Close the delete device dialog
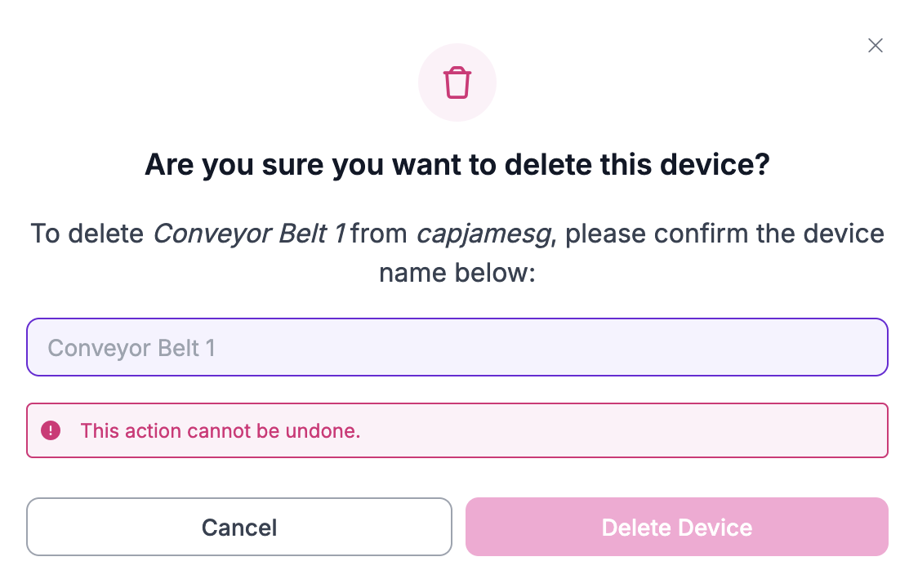 tap(875, 46)
